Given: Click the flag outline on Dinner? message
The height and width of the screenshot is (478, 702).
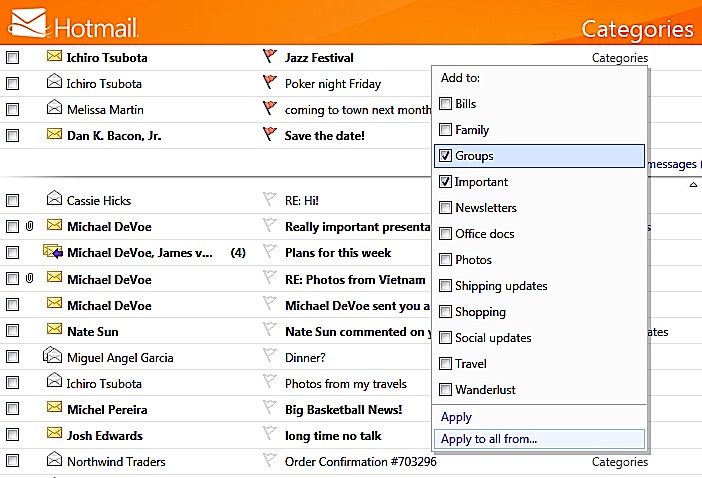Looking at the screenshot, I should tap(268, 357).
